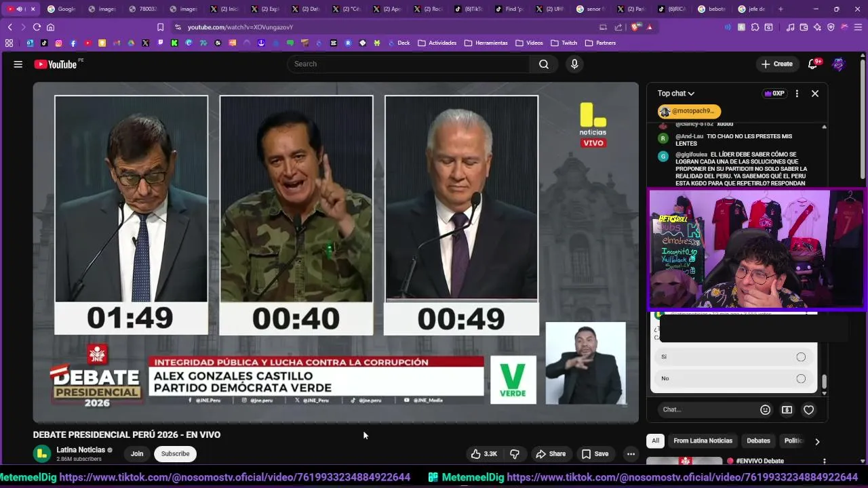Open a new browser tab
Viewport: 868px width, 488px height.
(x=781, y=9)
